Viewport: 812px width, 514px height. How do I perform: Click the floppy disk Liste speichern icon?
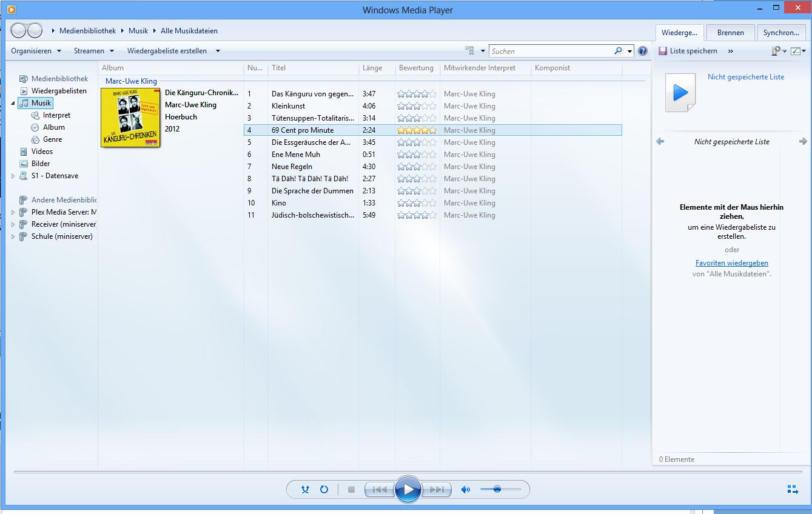point(662,51)
